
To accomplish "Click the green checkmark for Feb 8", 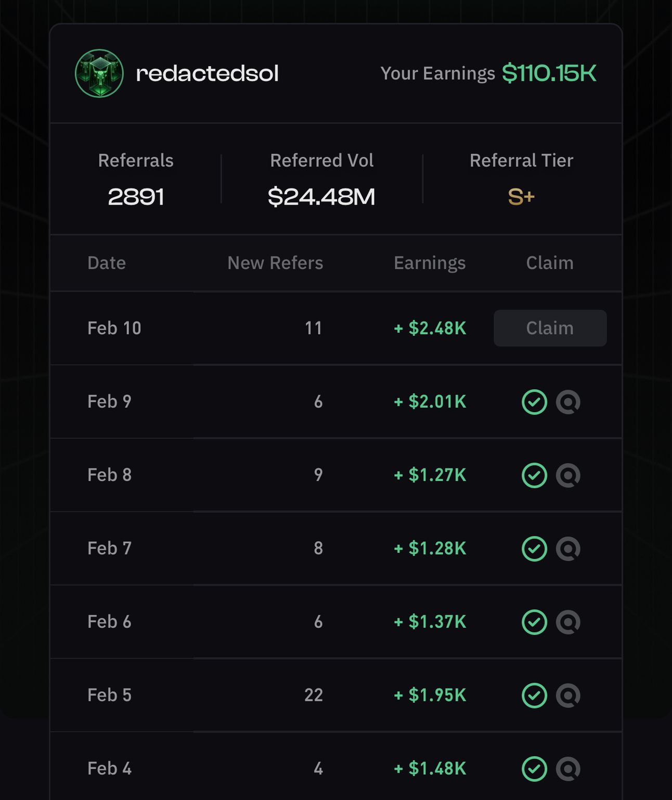I will coord(534,475).
